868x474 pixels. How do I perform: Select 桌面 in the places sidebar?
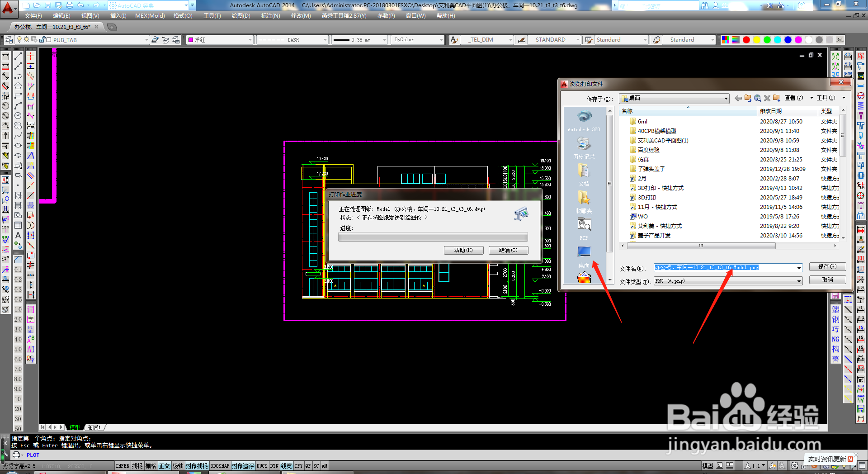[584, 257]
